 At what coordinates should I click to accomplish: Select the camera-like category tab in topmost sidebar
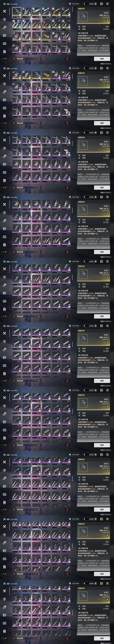point(4,36)
